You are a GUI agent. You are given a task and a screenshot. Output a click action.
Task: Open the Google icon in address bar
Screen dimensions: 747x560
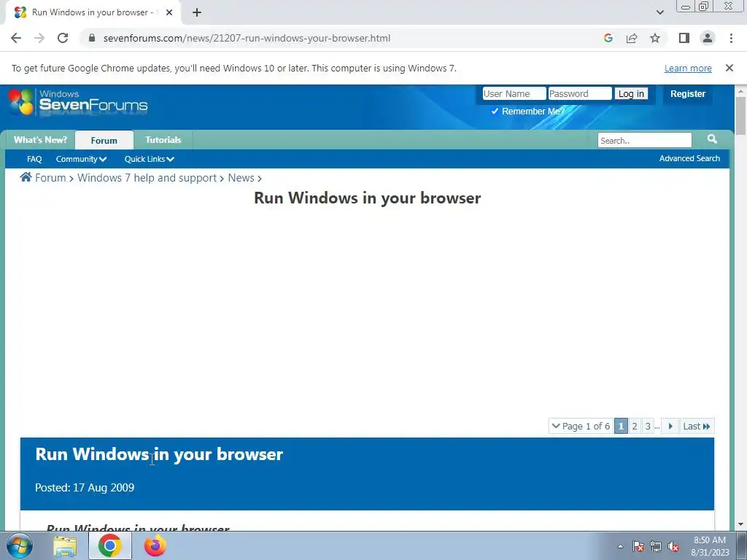[x=608, y=38]
